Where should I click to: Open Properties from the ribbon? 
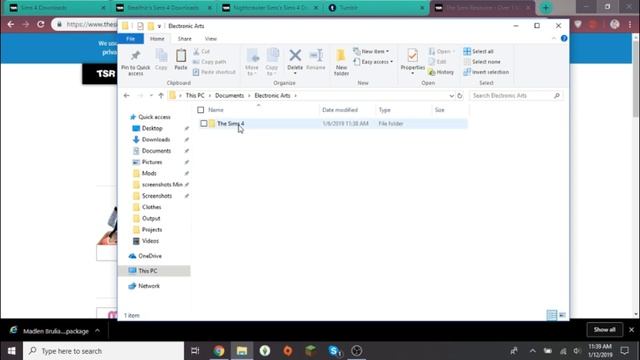413,62
